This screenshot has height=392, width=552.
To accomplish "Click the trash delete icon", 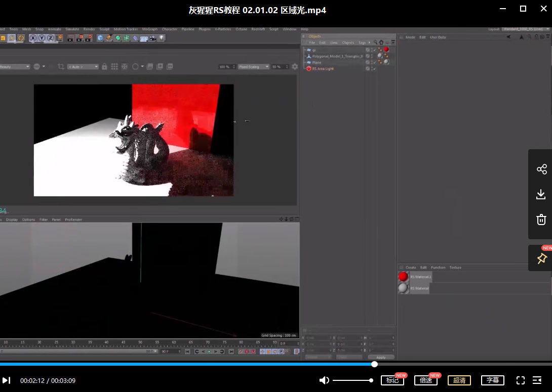I will point(541,220).
